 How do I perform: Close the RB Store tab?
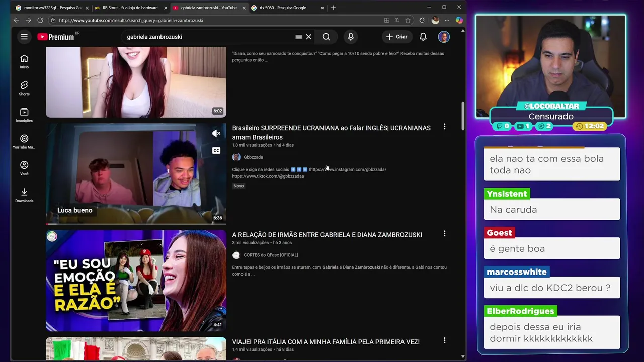pyautogui.click(x=166, y=8)
